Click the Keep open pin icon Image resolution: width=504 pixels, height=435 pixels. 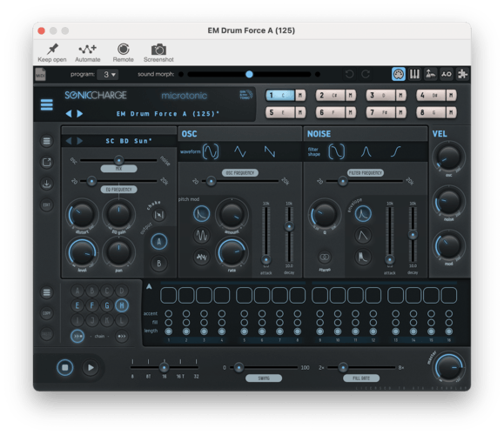[52, 49]
